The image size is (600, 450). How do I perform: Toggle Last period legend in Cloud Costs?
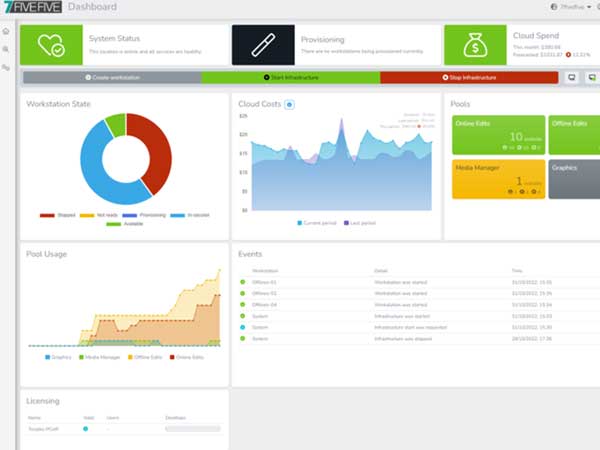[x=360, y=223]
